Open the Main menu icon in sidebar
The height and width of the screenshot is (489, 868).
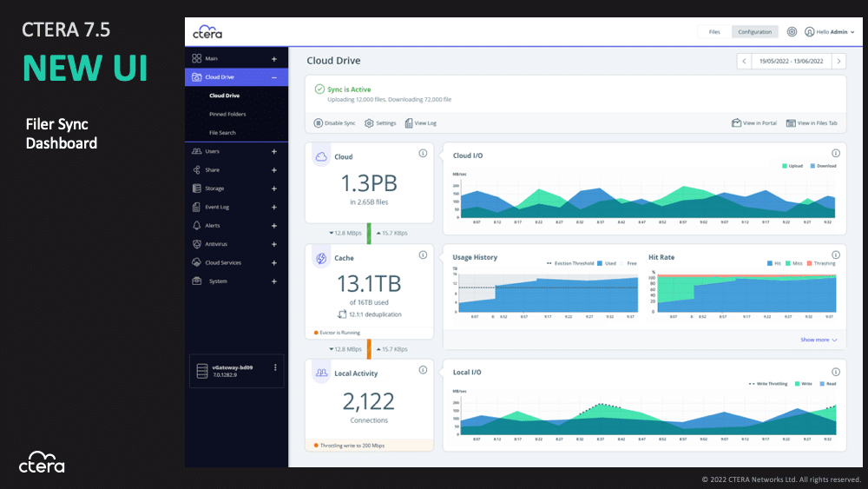coord(196,58)
